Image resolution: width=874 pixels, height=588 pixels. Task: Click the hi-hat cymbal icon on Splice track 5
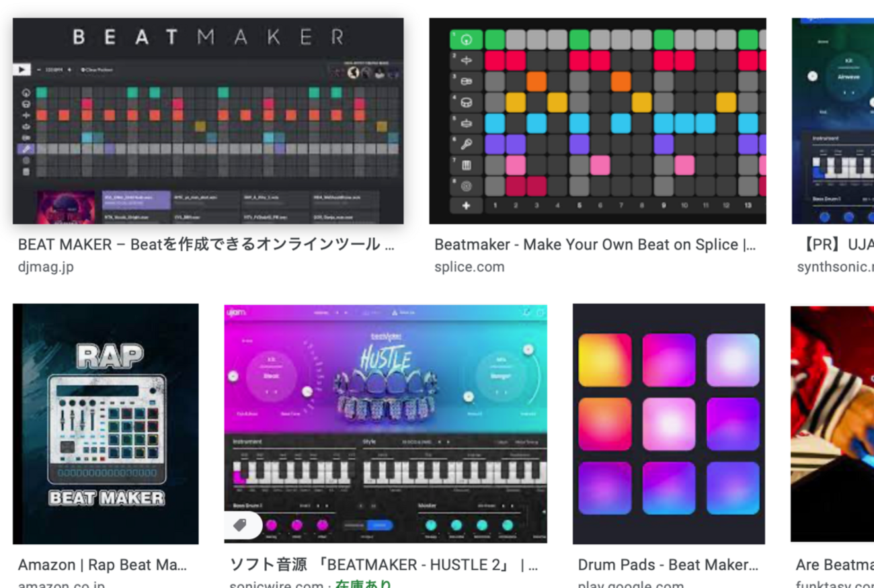(x=466, y=123)
